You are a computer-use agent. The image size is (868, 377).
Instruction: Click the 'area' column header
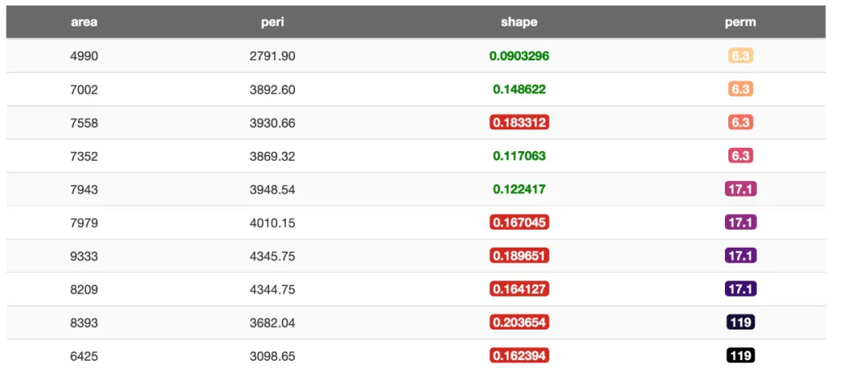[x=84, y=23]
